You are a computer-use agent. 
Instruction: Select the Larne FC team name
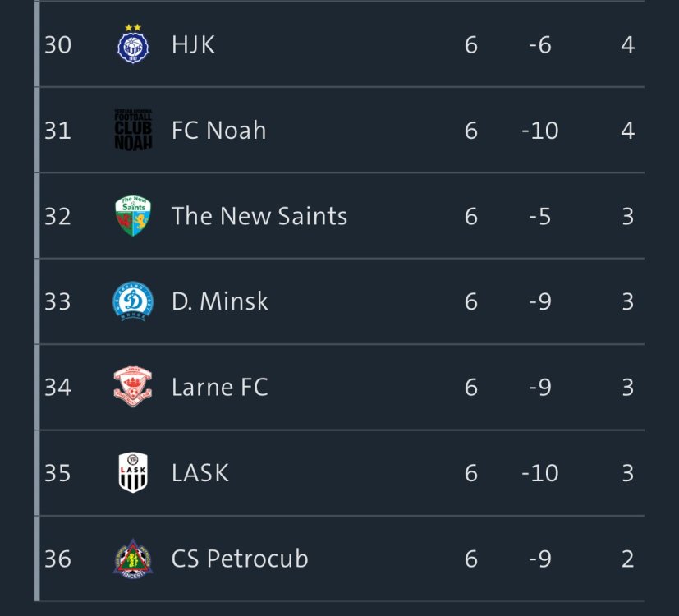pos(219,387)
